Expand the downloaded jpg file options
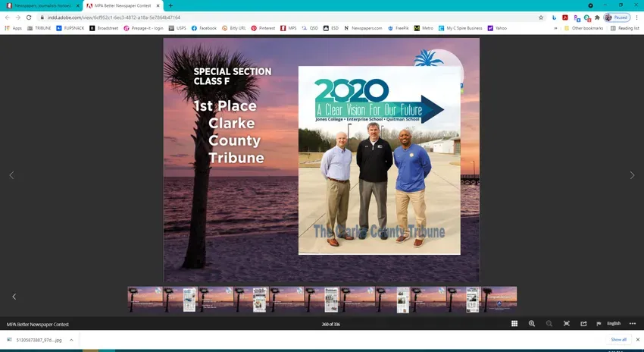The image size is (644, 352). coord(71,340)
